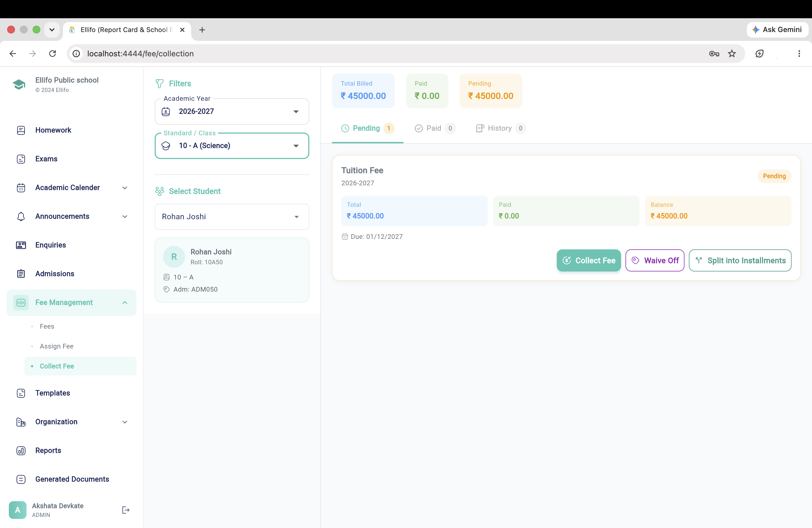Click the Organization building icon
812x528 pixels.
point(21,422)
